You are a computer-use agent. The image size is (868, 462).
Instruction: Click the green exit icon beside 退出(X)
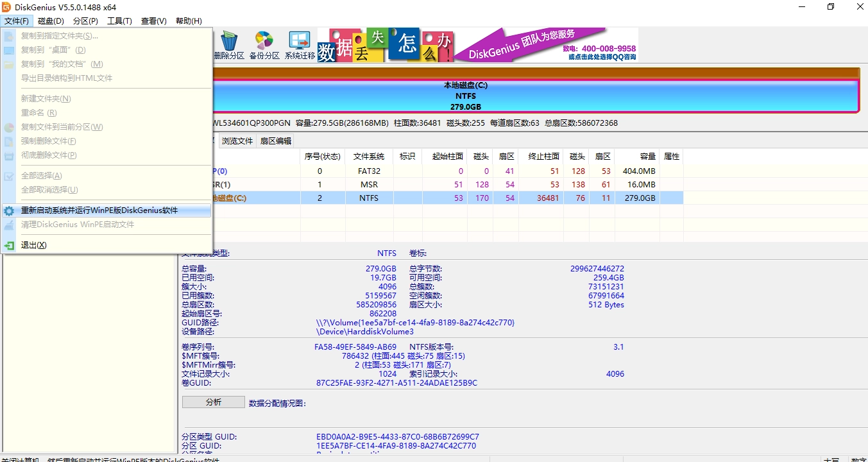[x=9, y=245]
